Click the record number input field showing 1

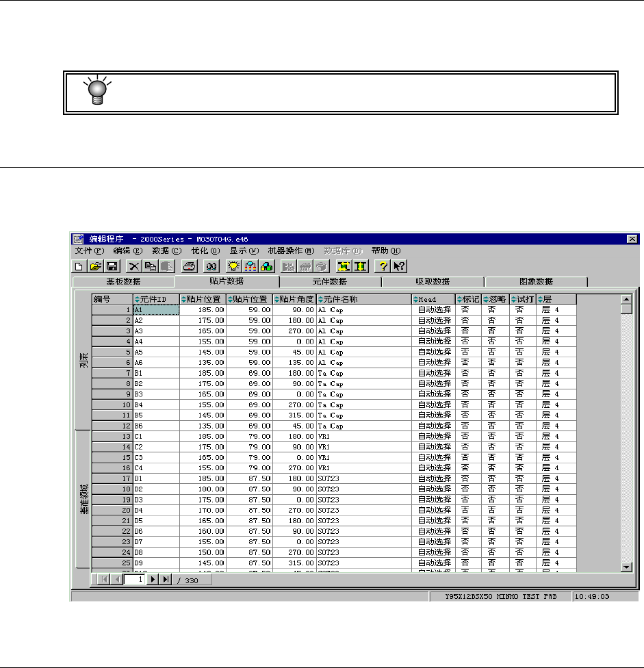(135, 580)
